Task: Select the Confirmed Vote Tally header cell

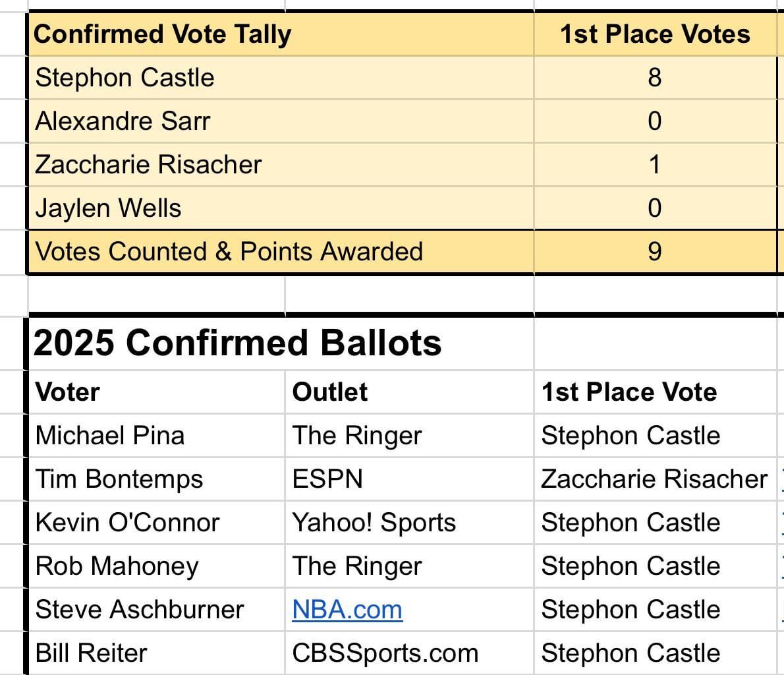Action: [163, 34]
